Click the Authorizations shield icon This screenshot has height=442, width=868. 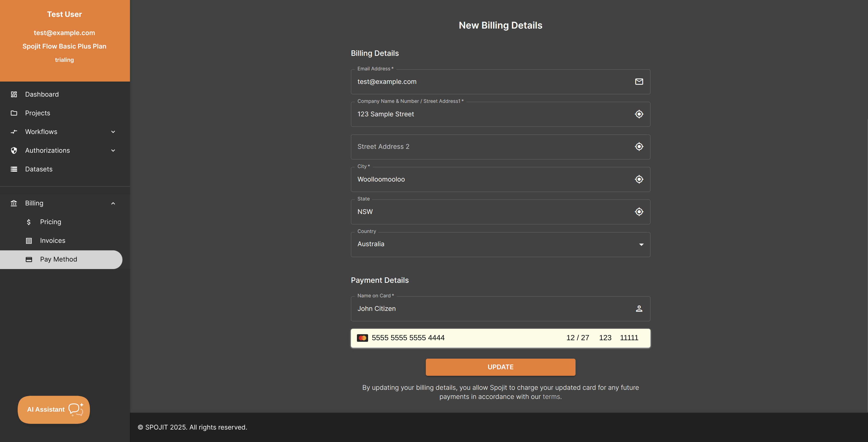click(x=14, y=150)
